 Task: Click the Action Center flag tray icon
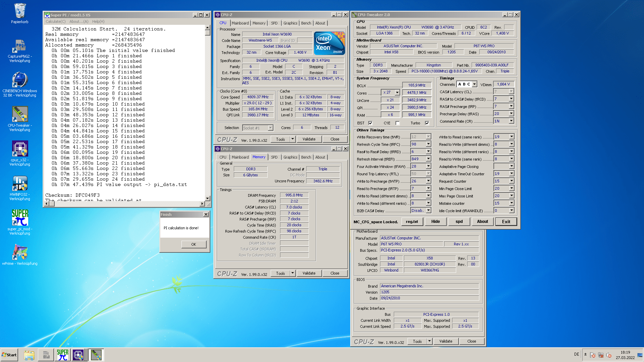(593, 355)
